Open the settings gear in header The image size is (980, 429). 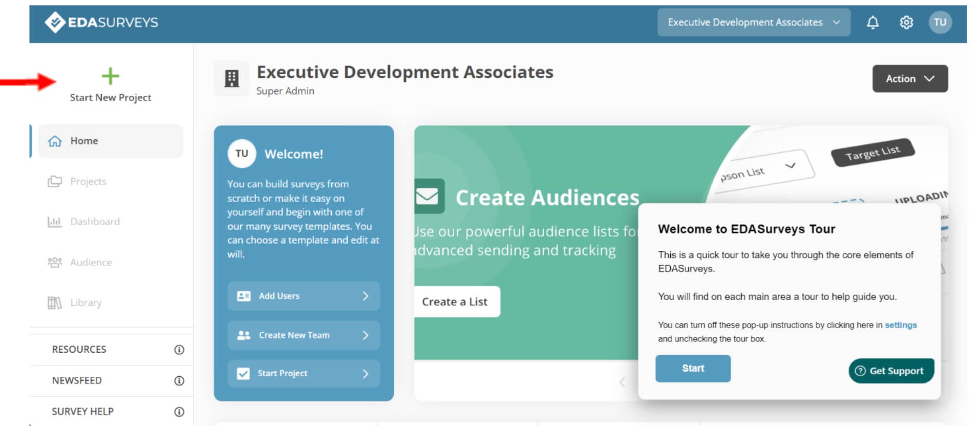click(906, 22)
